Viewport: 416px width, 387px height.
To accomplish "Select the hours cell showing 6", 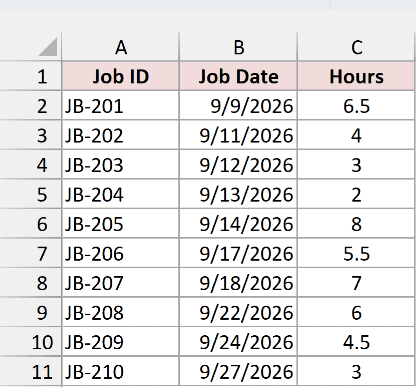I will 356,312.
